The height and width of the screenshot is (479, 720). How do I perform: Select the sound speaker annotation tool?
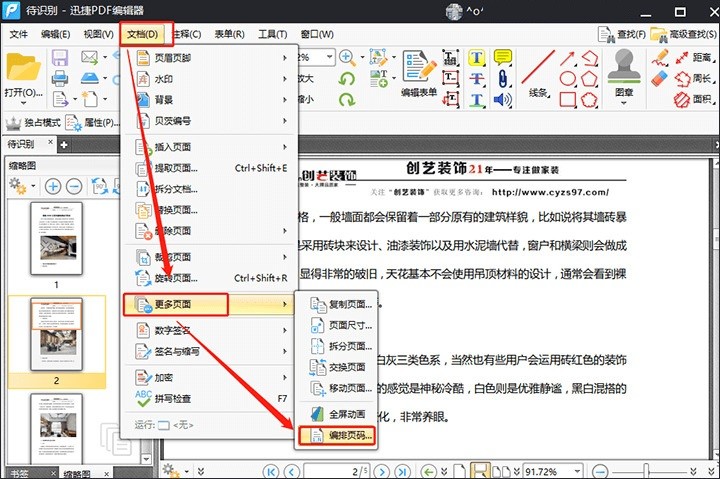tap(503, 100)
